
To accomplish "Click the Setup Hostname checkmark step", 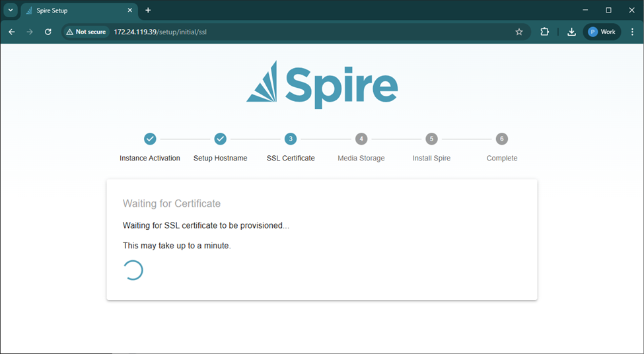I will (221, 139).
